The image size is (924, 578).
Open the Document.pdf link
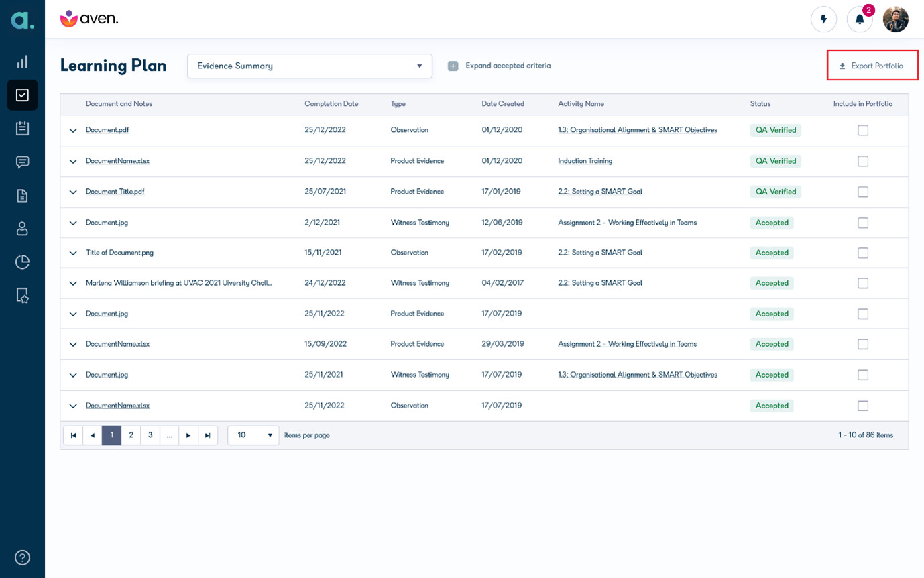[107, 130]
